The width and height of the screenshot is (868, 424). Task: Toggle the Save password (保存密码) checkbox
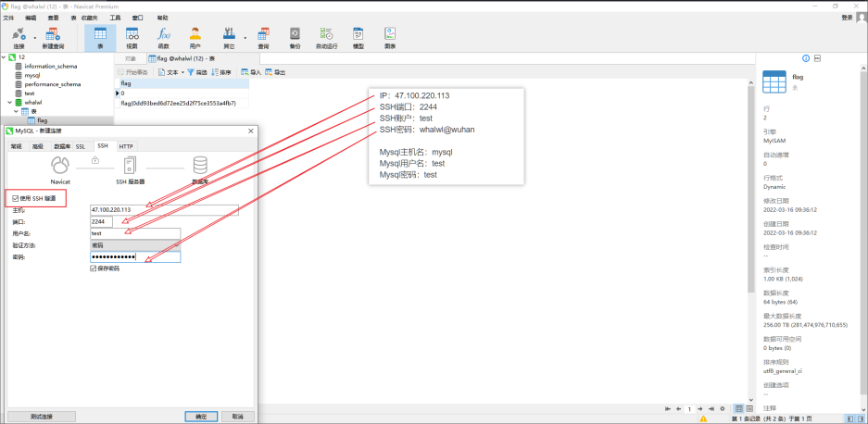point(94,268)
